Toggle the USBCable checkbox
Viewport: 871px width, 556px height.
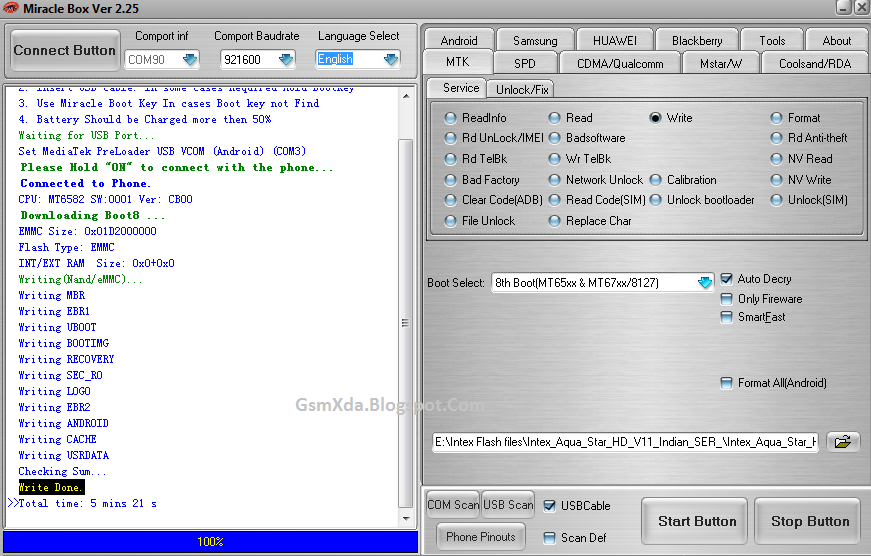coord(549,505)
